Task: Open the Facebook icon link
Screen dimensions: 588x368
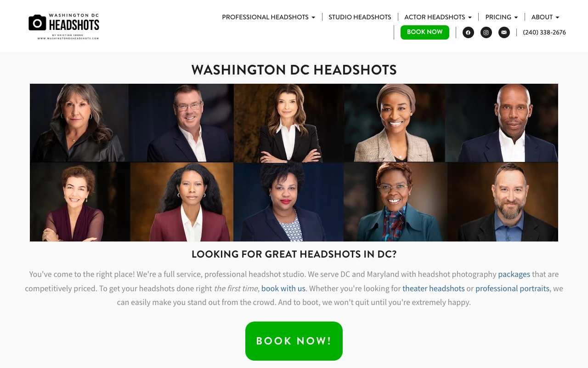Action: click(x=468, y=32)
